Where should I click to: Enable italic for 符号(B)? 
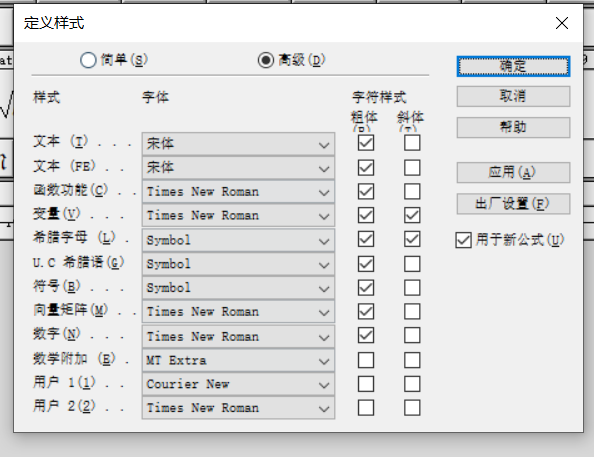pos(412,288)
